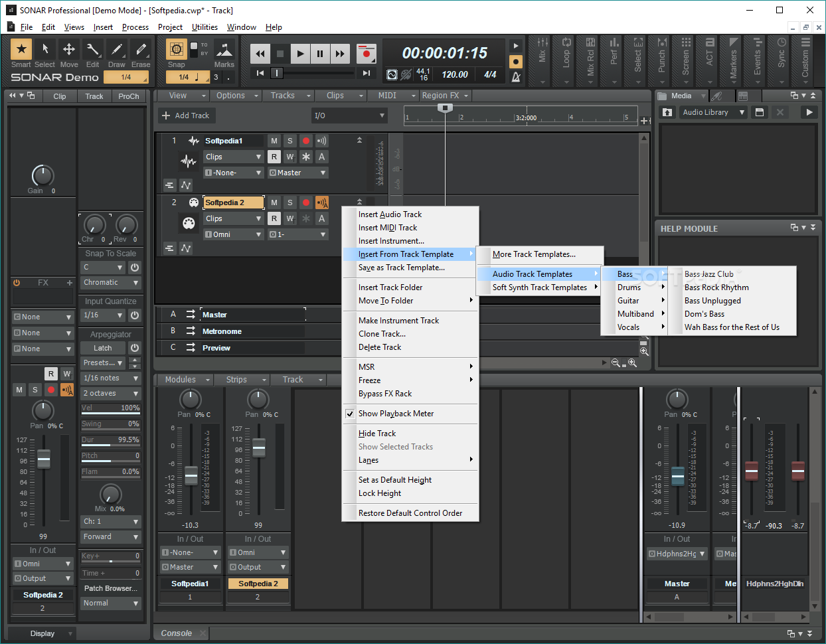Adjust the Gain knob in the inspector
The image size is (826, 644).
coord(42,175)
